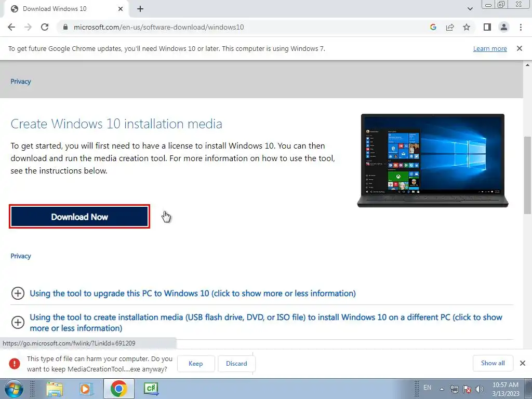Screen dimensions: 532x399
Task: Open a new browser tab
Action: (140, 9)
